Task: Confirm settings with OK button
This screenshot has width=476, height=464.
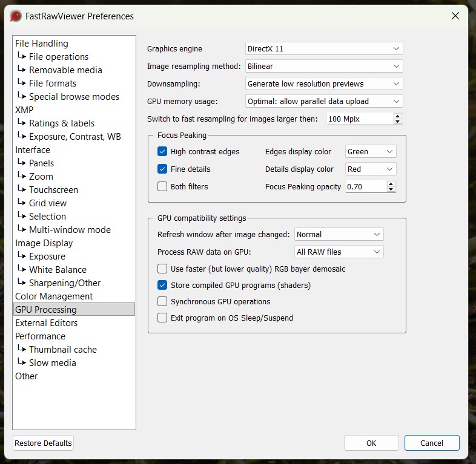Action: (371, 443)
